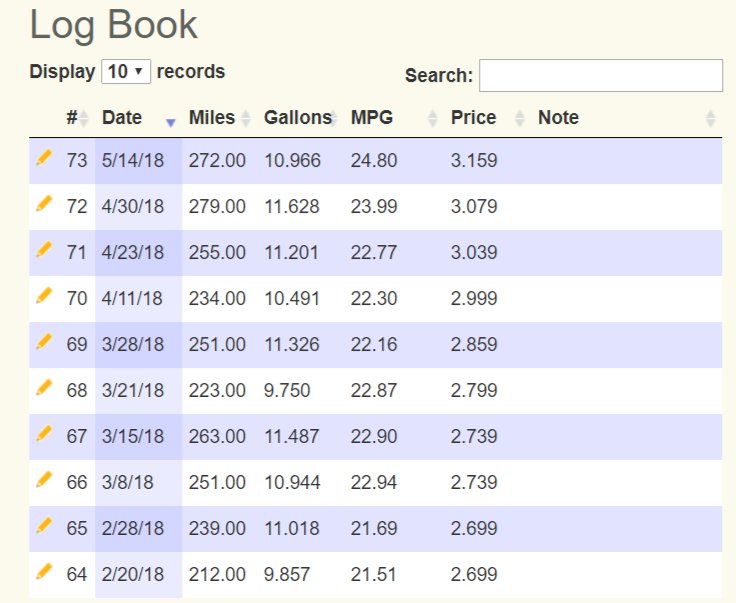Edit log entry 69 with pencil icon

(44, 342)
